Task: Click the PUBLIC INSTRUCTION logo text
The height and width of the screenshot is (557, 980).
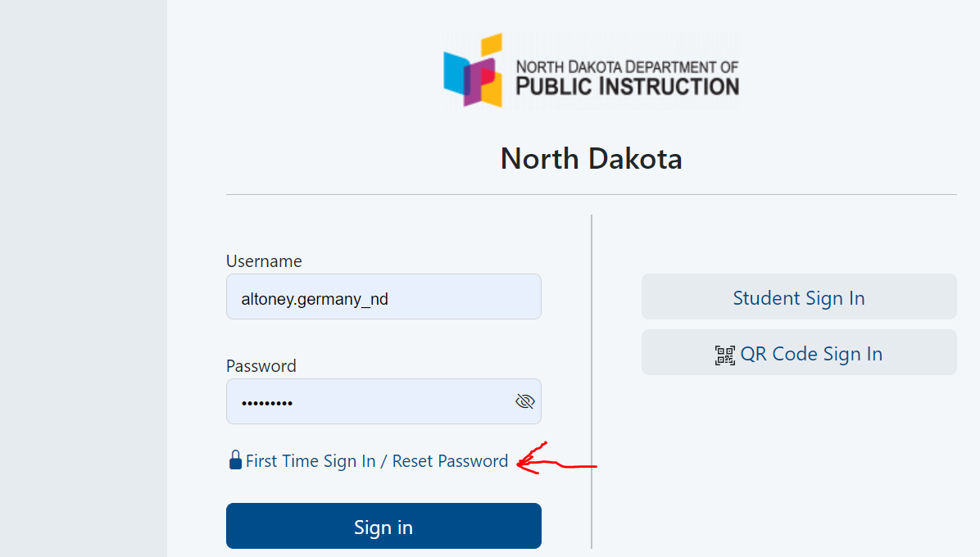Action: click(x=628, y=87)
